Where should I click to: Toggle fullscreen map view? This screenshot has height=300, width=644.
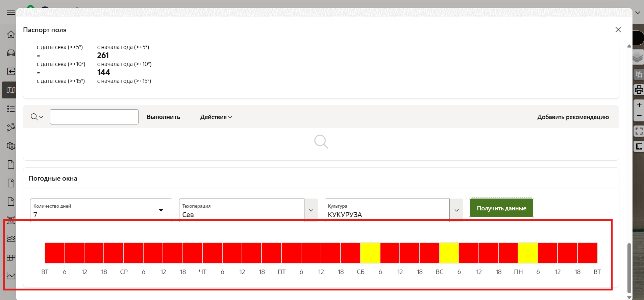639,131
